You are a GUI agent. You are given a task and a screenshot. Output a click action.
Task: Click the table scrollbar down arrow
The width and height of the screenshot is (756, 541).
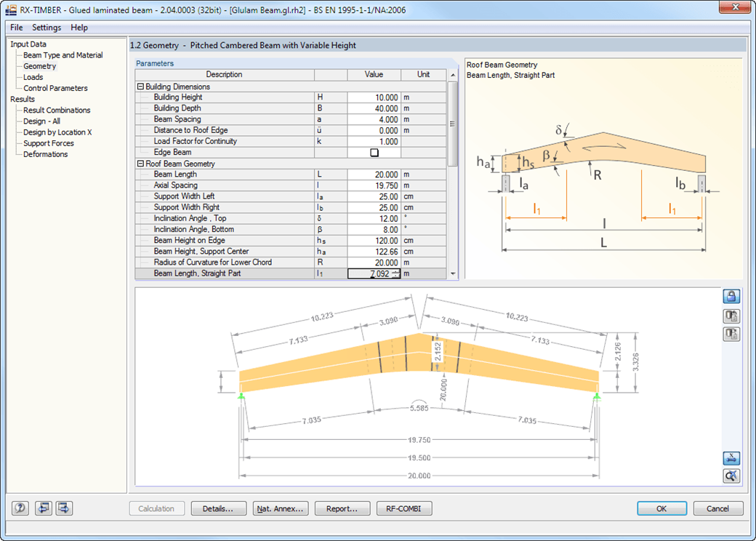(452, 273)
